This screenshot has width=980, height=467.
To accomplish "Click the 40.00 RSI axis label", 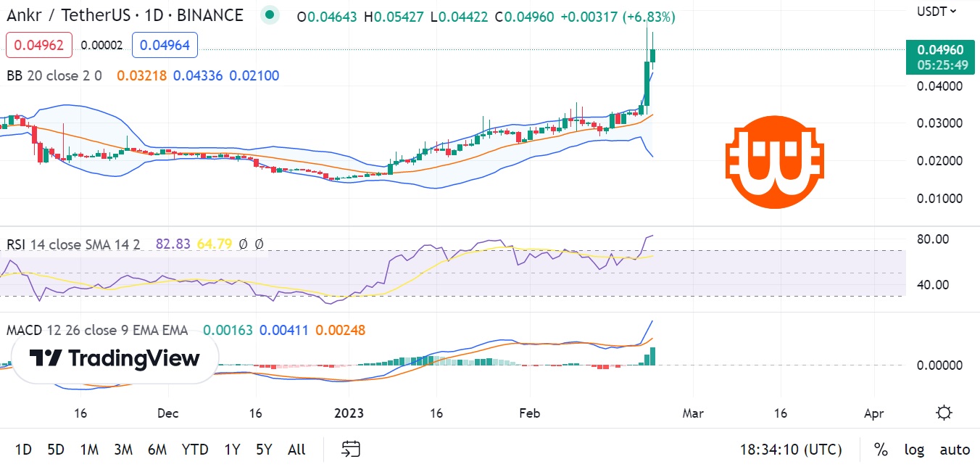I will pyautogui.click(x=933, y=285).
